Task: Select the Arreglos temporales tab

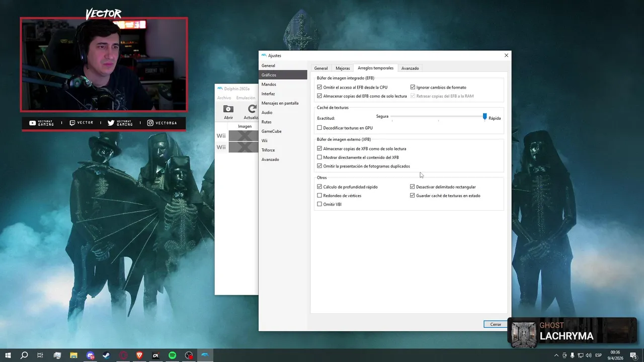Action: coord(375,68)
